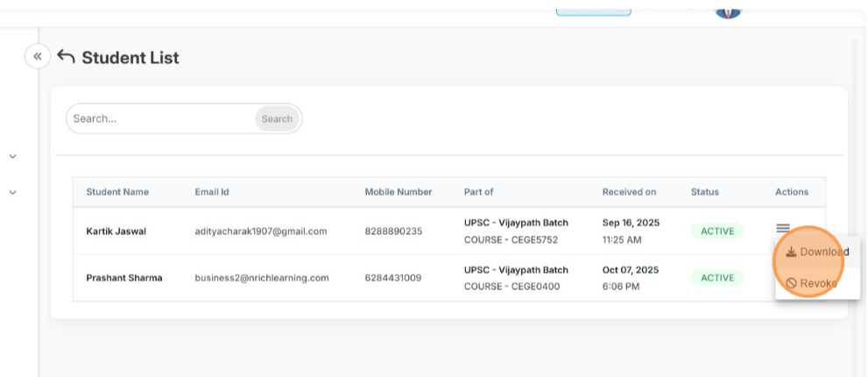Viewport: 868px width, 377px height.
Task: Open actions hamburger icon for Kartik Jaswal
Action: point(783,229)
